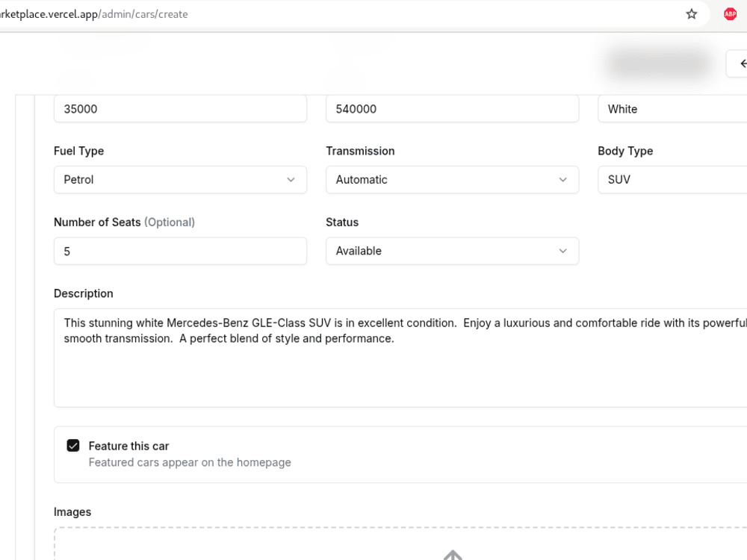Click the chevron arrow in Transmission box

(x=562, y=179)
